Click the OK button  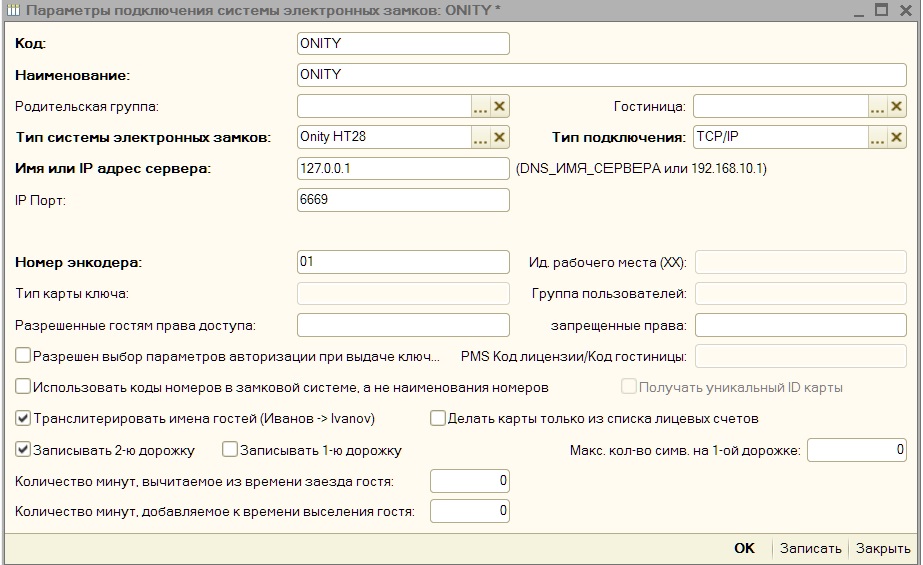pos(744,548)
